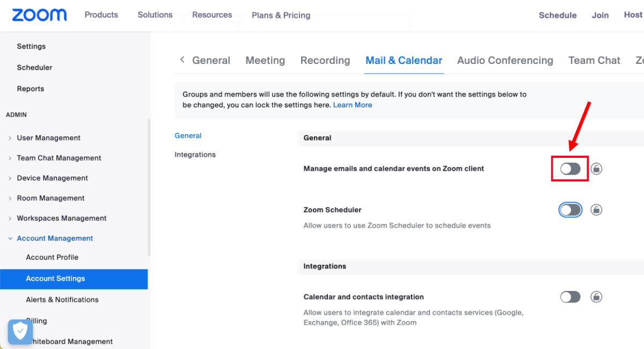Open the Learn More link

pos(353,105)
